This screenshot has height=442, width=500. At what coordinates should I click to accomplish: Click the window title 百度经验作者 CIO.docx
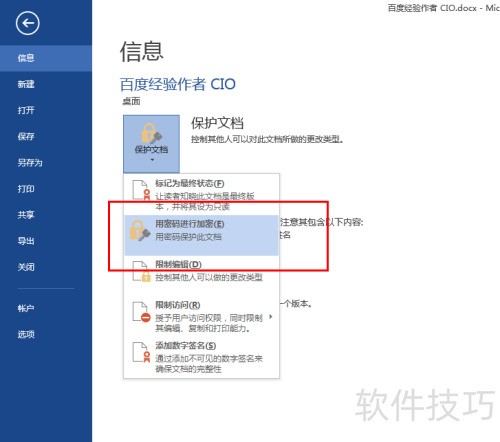coord(432,8)
